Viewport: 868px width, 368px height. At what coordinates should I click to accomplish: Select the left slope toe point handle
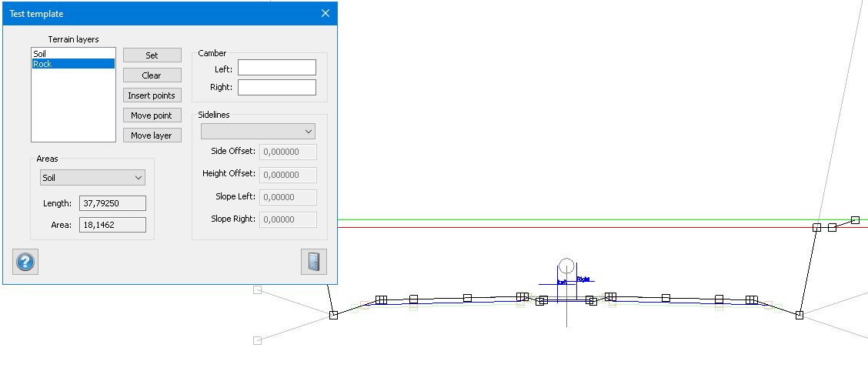pyautogui.click(x=333, y=315)
